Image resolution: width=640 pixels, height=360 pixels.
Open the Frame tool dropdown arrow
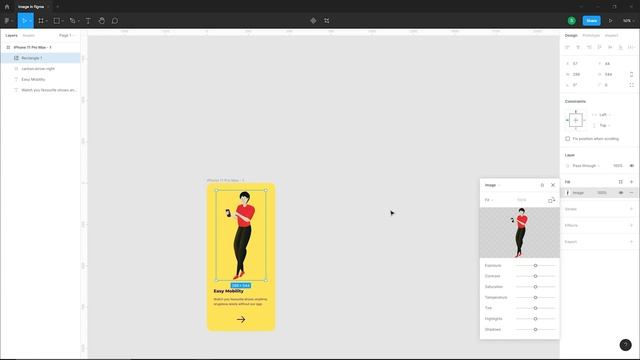[47, 20]
